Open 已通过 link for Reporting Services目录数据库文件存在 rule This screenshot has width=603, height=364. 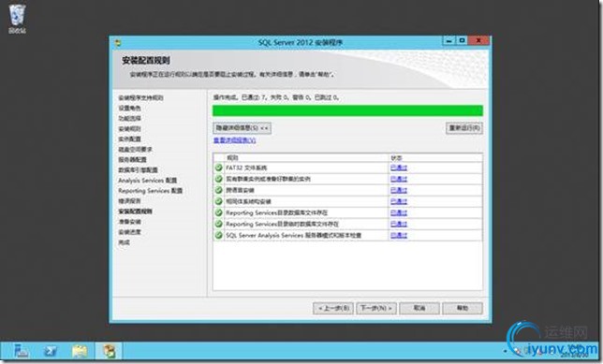pos(399,212)
